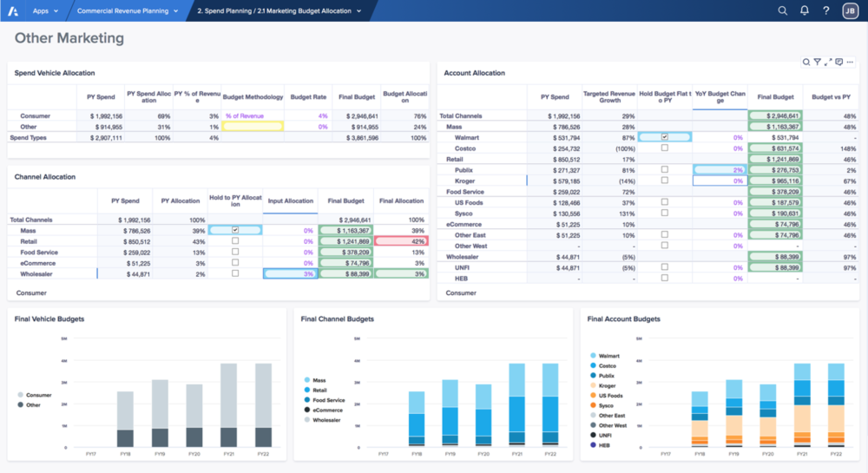Click Retail Final Allocation 42% red cell
Image resolution: width=868 pixels, height=473 pixels.
pyautogui.click(x=401, y=241)
